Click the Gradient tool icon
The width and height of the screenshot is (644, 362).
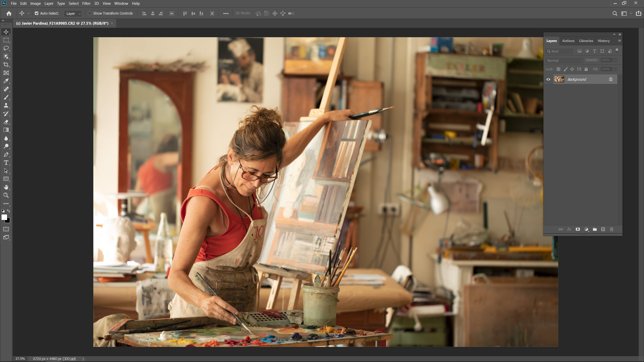(x=6, y=129)
